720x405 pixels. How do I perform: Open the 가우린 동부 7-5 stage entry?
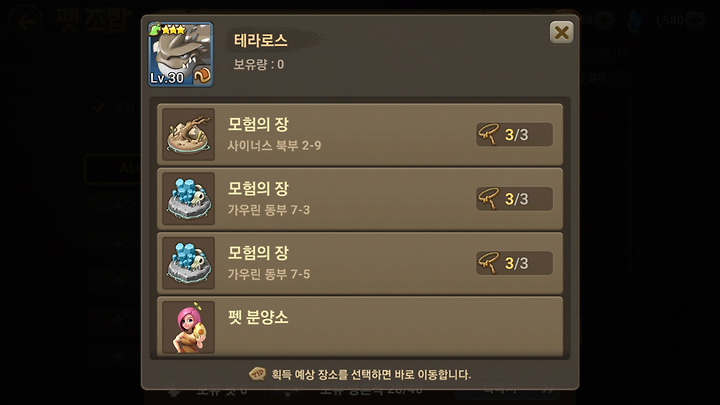pos(360,263)
